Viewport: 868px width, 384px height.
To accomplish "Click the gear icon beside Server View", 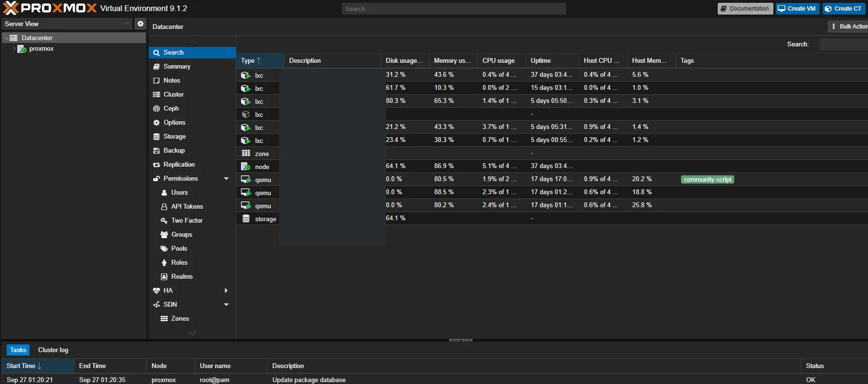I will [140, 24].
